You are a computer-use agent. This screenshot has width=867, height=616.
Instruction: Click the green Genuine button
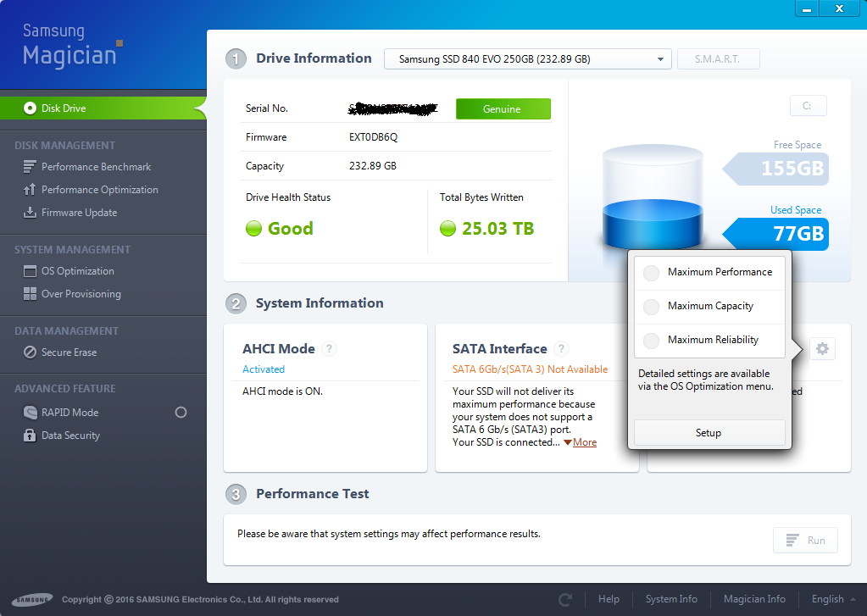coord(503,109)
